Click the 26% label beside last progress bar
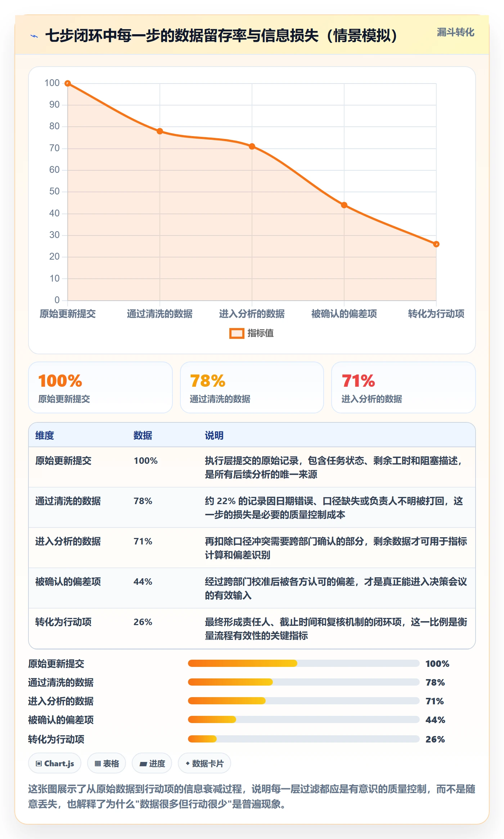The image size is (504, 839). point(435,739)
